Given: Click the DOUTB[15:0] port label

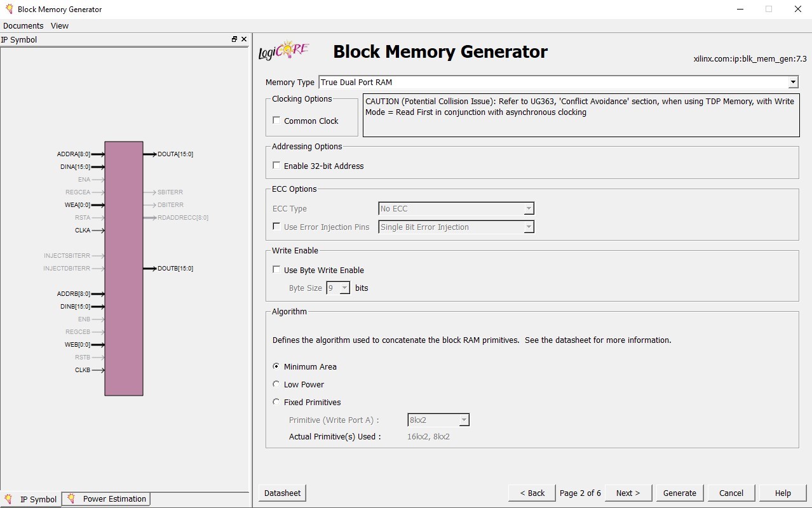Looking at the screenshot, I should point(175,269).
